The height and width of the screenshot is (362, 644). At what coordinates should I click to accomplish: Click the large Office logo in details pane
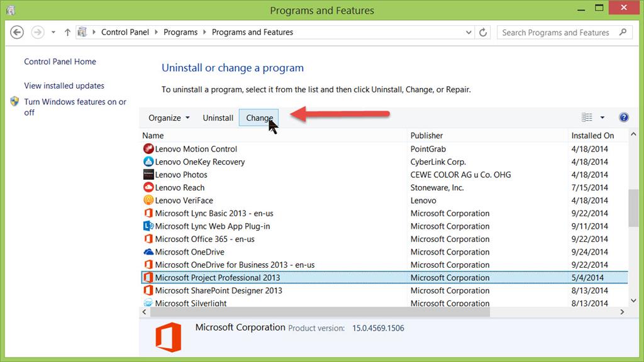click(x=169, y=337)
